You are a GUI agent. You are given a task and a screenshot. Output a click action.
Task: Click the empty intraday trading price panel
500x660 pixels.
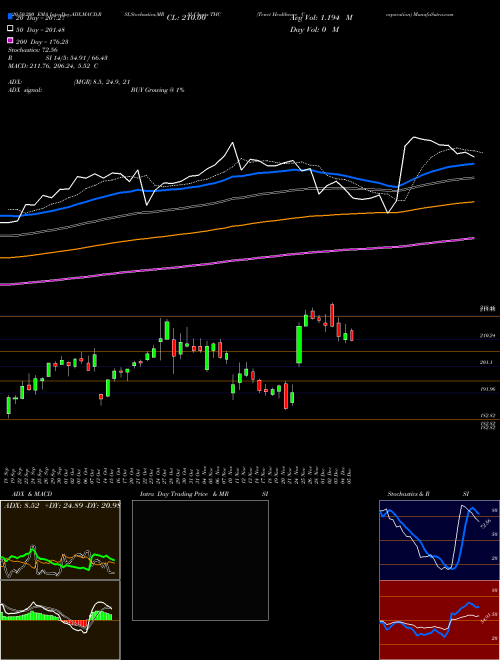point(200,560)
